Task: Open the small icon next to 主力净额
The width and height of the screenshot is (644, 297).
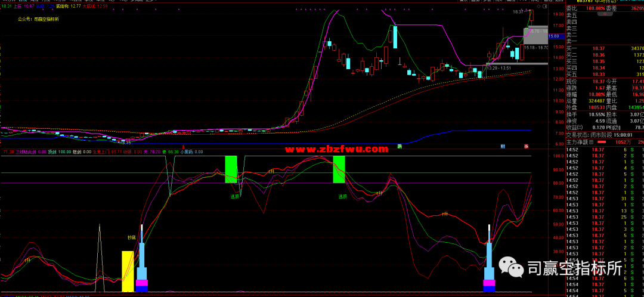Action: pos(590,142)
